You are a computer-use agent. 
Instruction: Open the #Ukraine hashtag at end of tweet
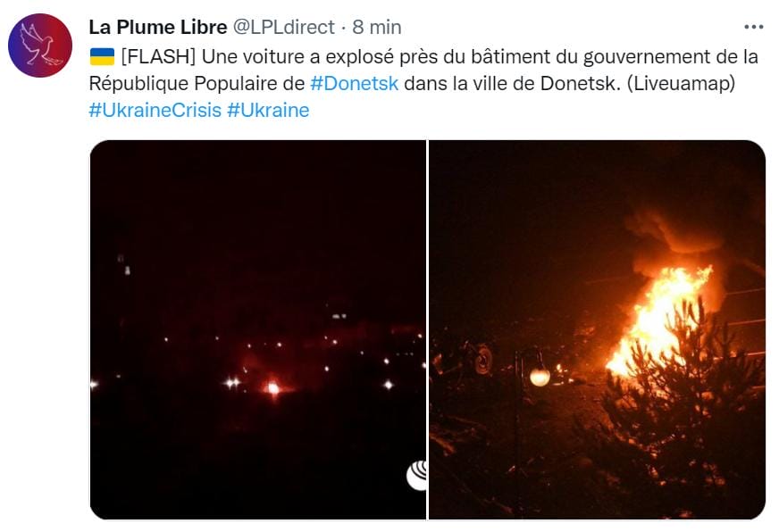point(268,110)
